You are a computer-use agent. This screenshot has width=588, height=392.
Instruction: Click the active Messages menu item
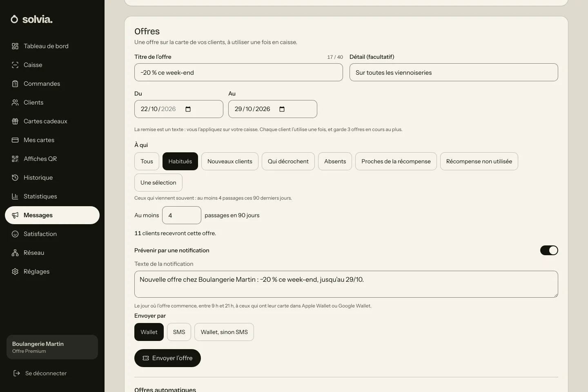(x=52, y=215)
